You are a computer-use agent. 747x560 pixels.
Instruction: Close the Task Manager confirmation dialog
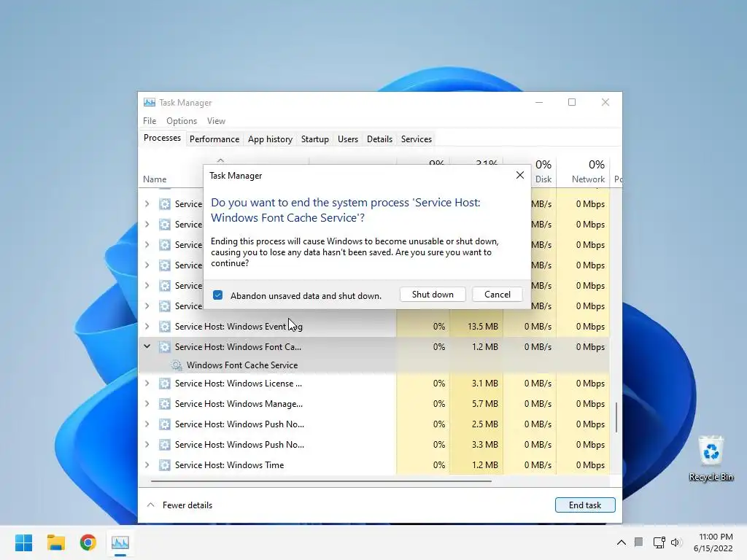520,175
